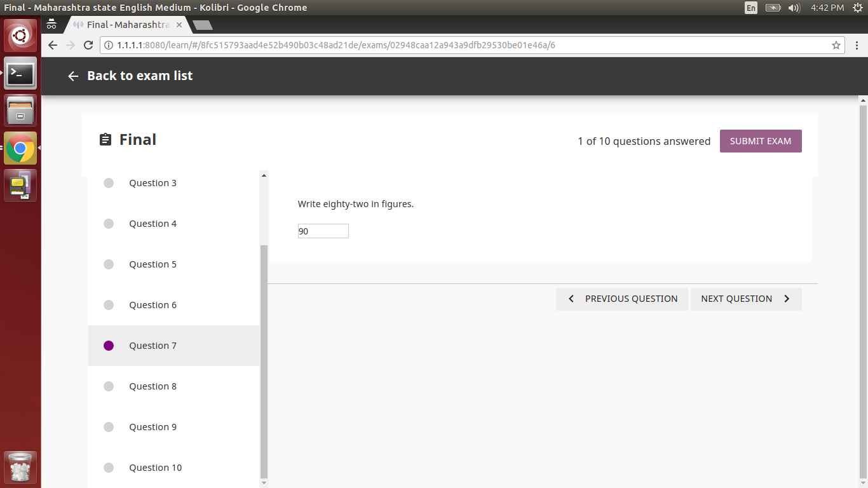Select the Question 7 status dot

click(108, 345)
